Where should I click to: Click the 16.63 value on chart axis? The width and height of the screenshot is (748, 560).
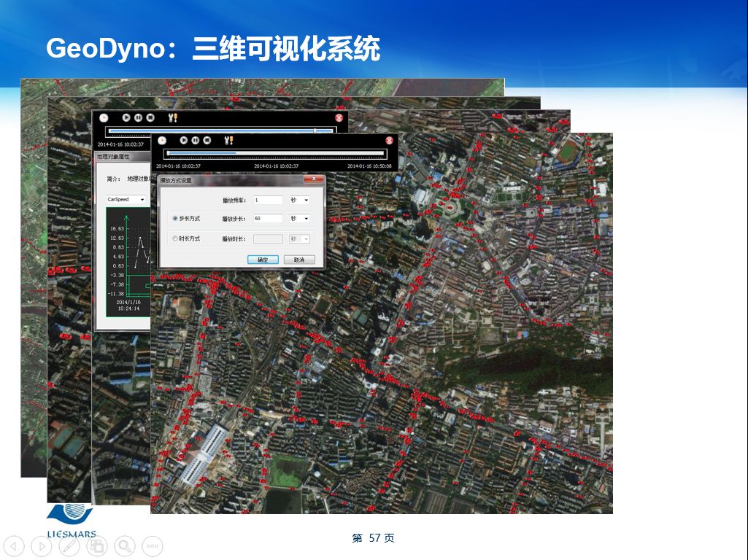[117, 229]
